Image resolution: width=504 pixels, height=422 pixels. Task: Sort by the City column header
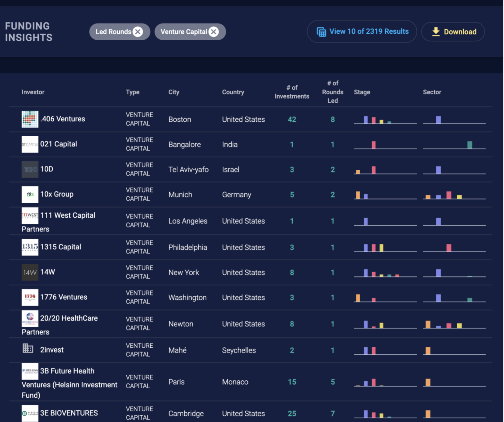click(x=174, y=92)
